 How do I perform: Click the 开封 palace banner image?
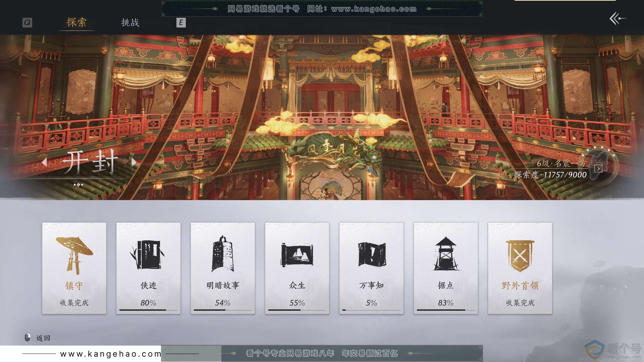tap(322, 117)
